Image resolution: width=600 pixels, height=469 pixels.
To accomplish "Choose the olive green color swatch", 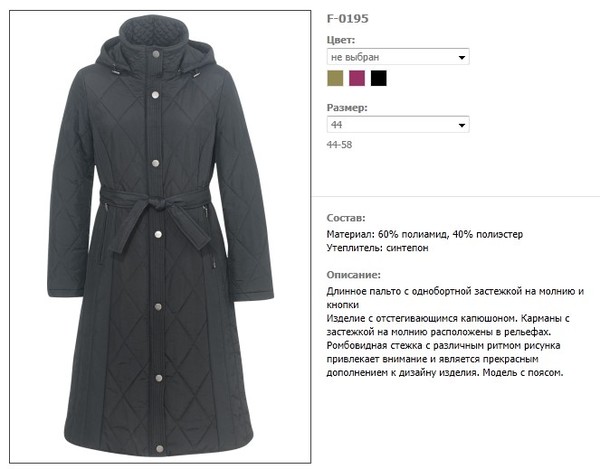I will pos(335,78).
